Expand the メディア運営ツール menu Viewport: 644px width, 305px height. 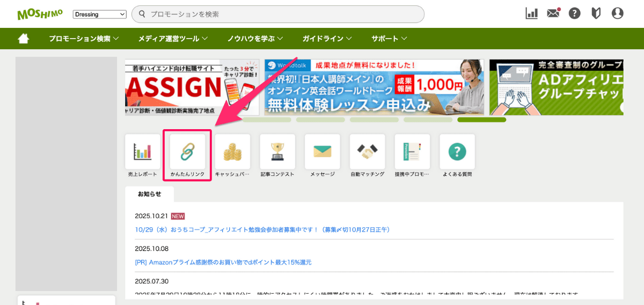(173, 39)
